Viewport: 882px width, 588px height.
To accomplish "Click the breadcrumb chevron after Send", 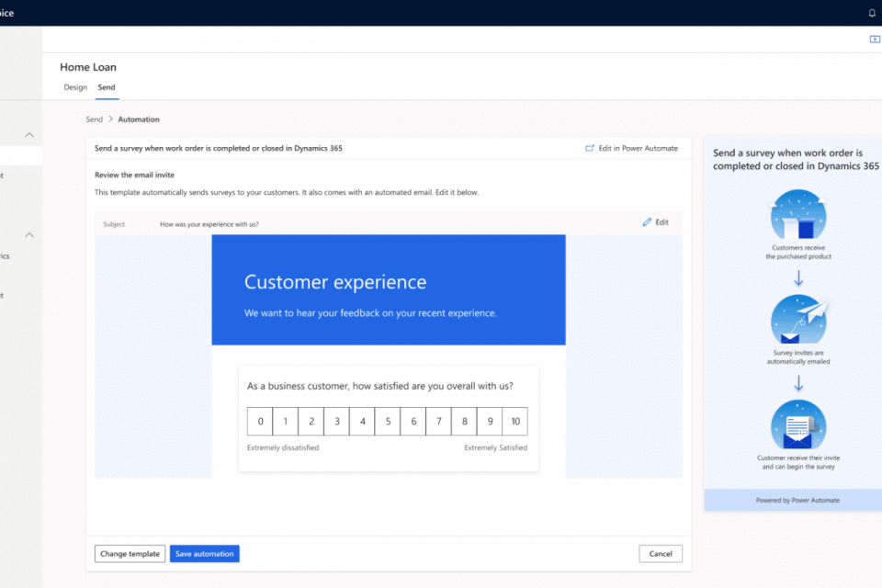I will click(x=110, y=119).
